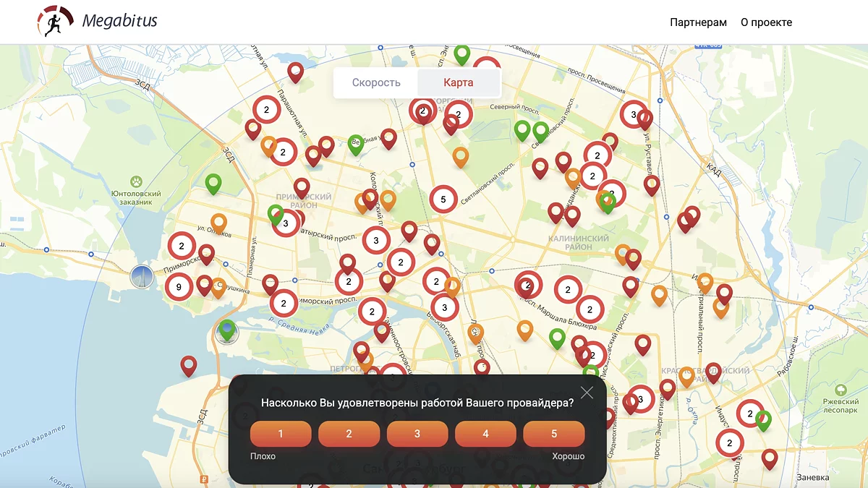Choose rating 4 in the survey
868x488 pixels.
click(x=485, y=434)
